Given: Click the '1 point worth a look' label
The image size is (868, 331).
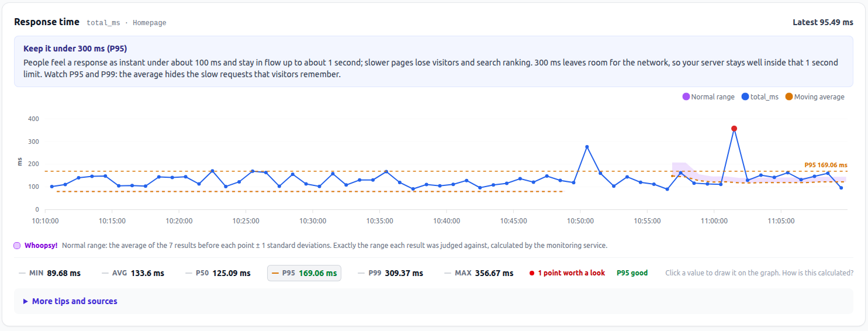Looking at the screenshot, I should [572, 273].
